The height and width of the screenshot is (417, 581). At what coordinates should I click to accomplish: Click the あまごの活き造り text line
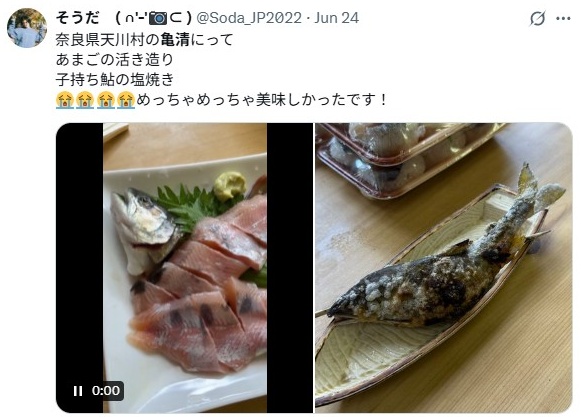pos(114,60)
